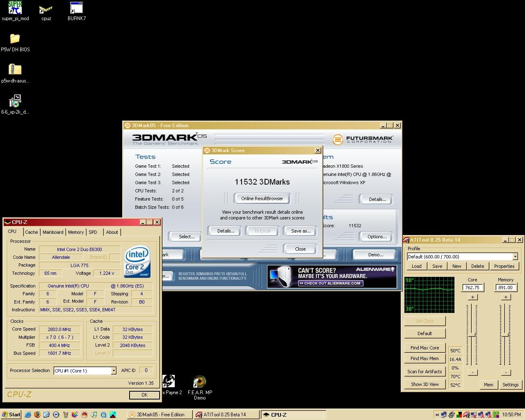Click OK in CPU-Z window
This screenshot has width=525, height=420.
pos(144,395)
